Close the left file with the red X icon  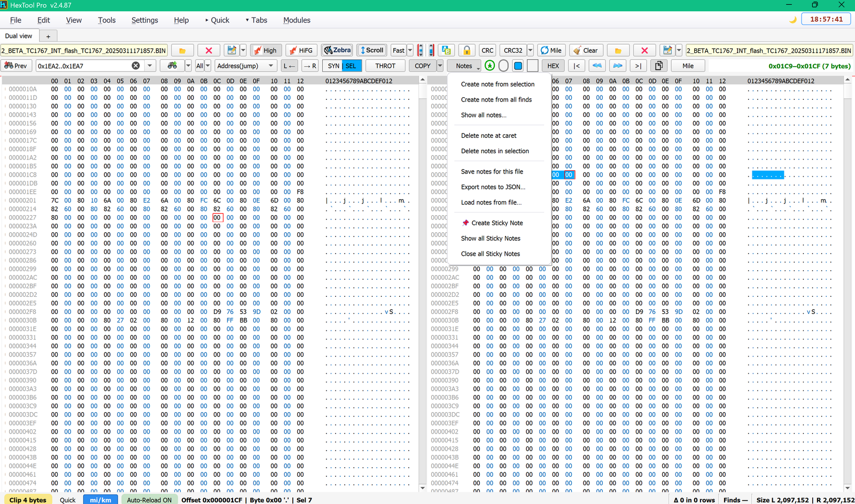coord(209,50)
